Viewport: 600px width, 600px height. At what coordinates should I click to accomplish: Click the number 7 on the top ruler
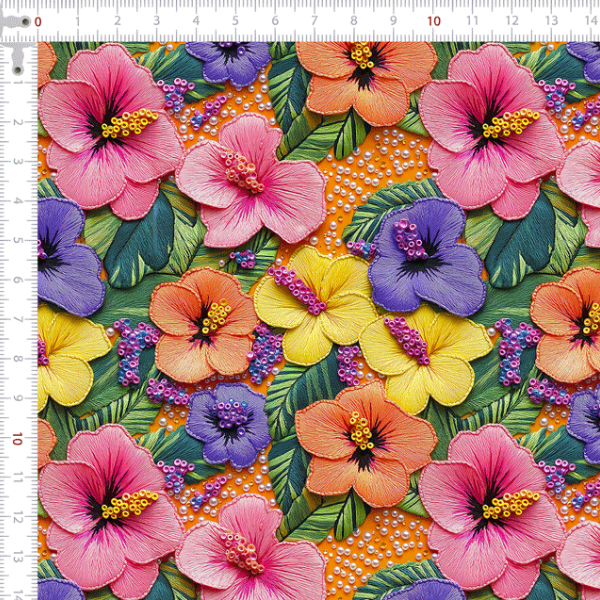coord(315,21)
